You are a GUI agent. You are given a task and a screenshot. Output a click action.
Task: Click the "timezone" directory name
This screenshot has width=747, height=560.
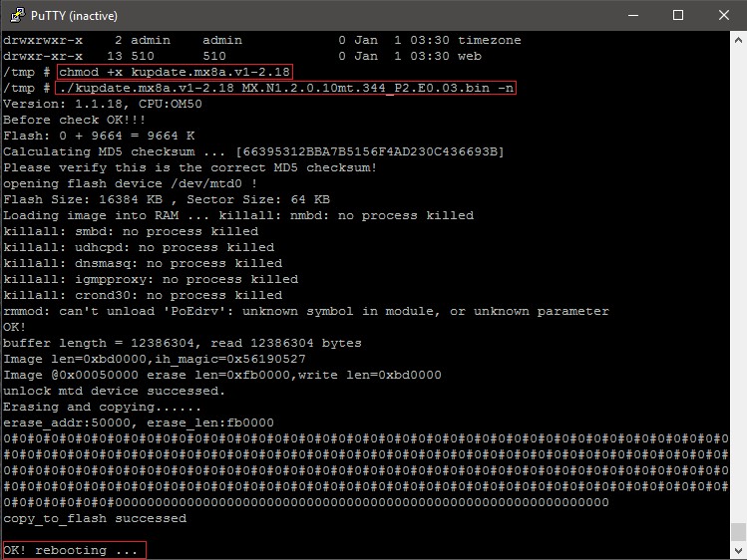[489, 40]
